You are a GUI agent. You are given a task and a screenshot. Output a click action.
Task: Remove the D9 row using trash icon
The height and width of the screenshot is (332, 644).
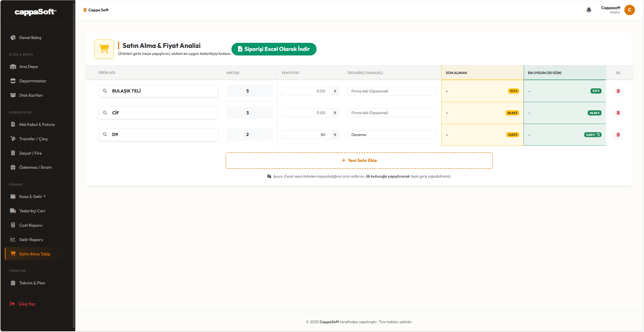[x=618, y=135]
